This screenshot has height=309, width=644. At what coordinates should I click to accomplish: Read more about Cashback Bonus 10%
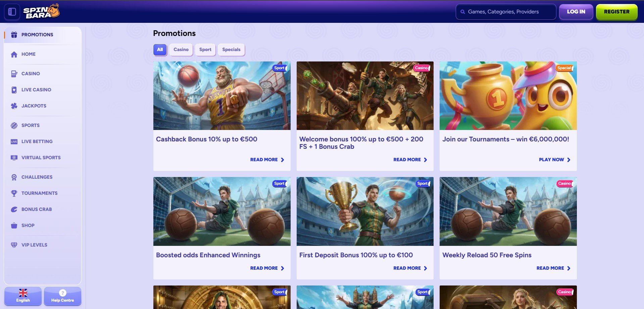click(267, 160)
